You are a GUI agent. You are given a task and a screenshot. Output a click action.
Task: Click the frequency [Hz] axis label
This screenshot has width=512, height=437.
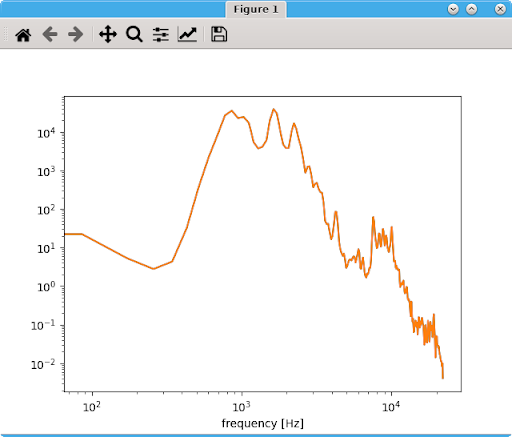coord(263,423)
